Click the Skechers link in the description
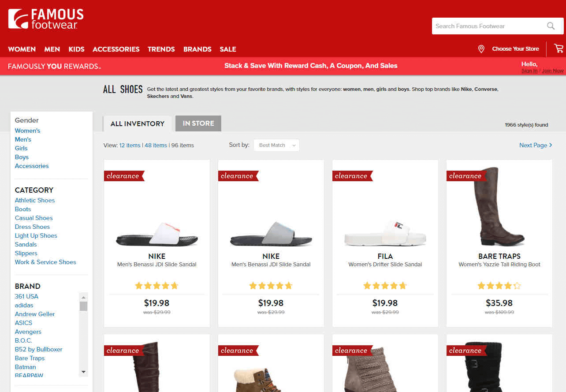The image size is (566, 392). pos(158,96)
